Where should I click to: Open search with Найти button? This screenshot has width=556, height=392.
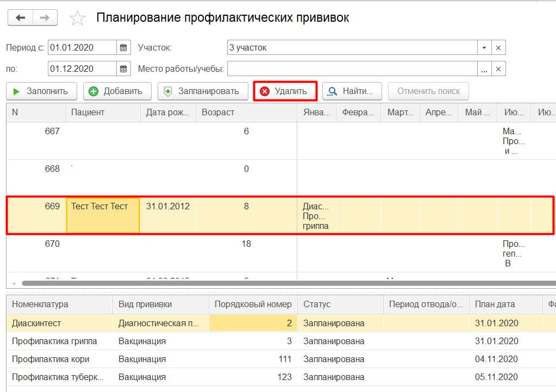coord(352,91)
